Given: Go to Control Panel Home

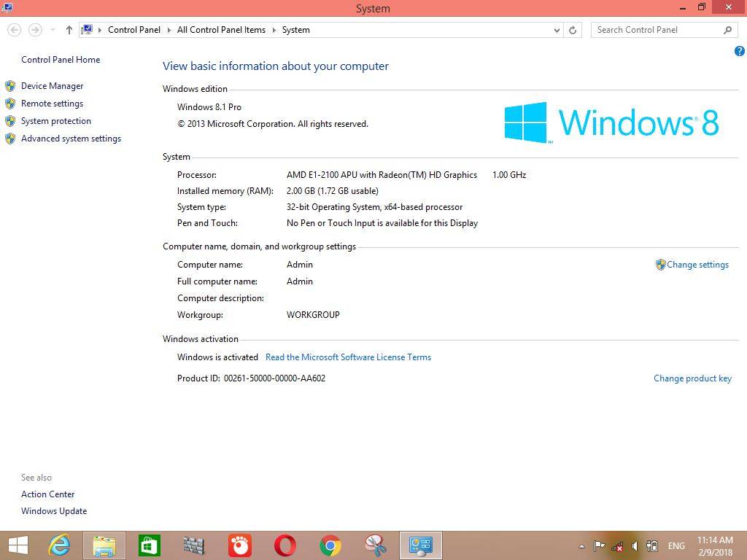Looking at the screenshot, I should click(x=61, y=60).
